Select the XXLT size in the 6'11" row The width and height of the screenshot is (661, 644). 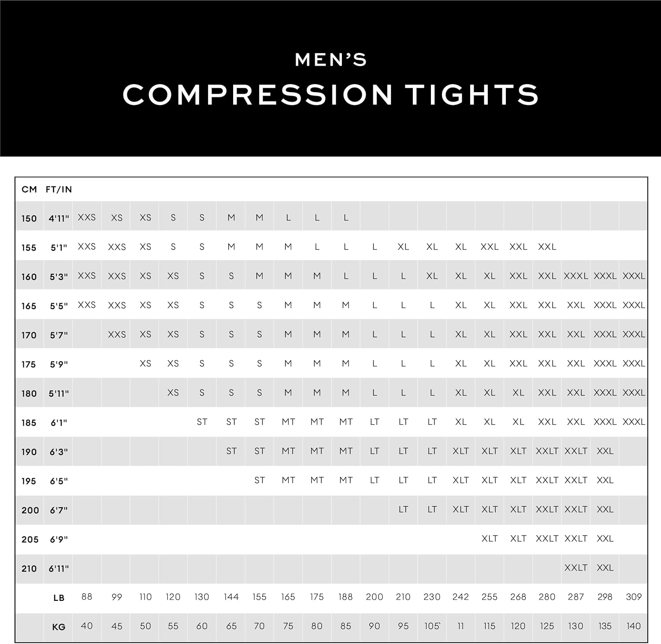[576, 568]
